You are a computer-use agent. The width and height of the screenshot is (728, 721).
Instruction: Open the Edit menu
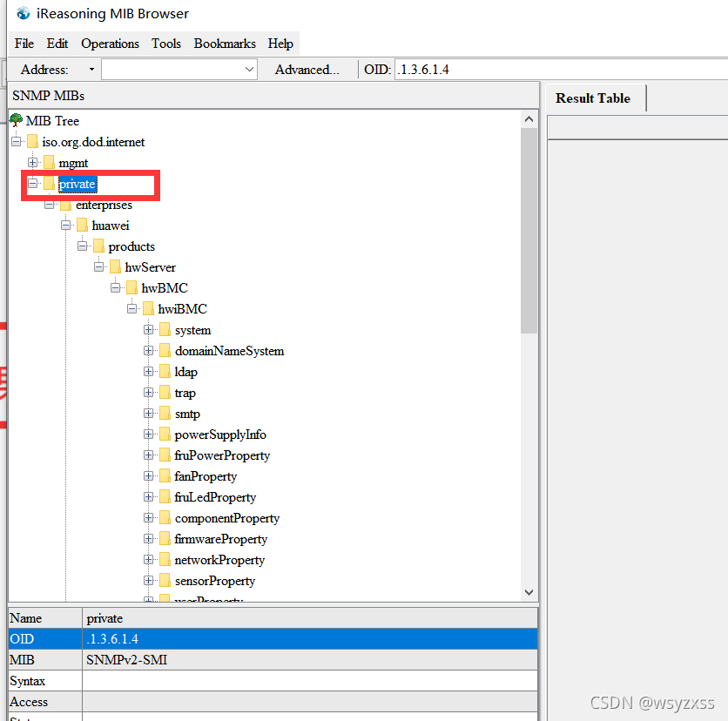[57, 44]
